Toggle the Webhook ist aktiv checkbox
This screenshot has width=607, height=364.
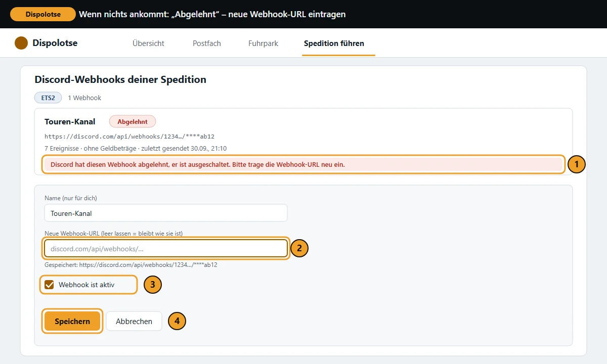coord(50,285)
